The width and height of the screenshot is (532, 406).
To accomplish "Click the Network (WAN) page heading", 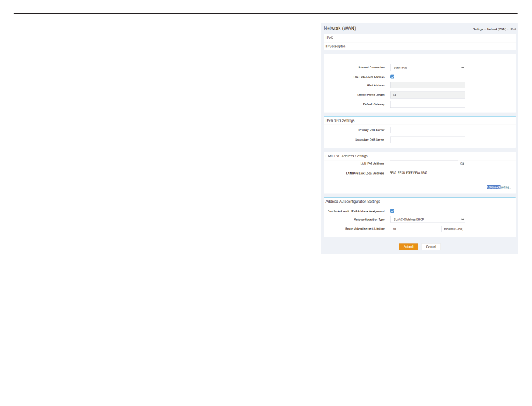I will 339,28.
